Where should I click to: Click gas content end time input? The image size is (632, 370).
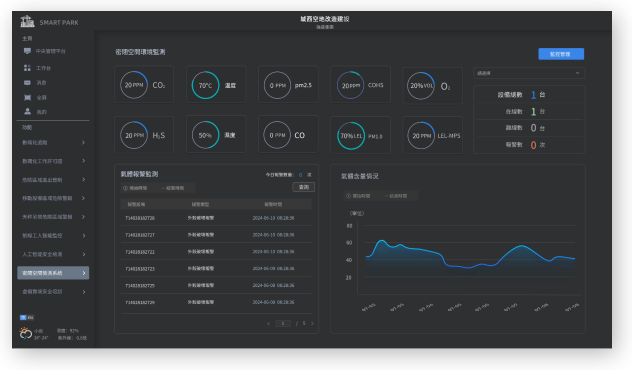(397, 196)
